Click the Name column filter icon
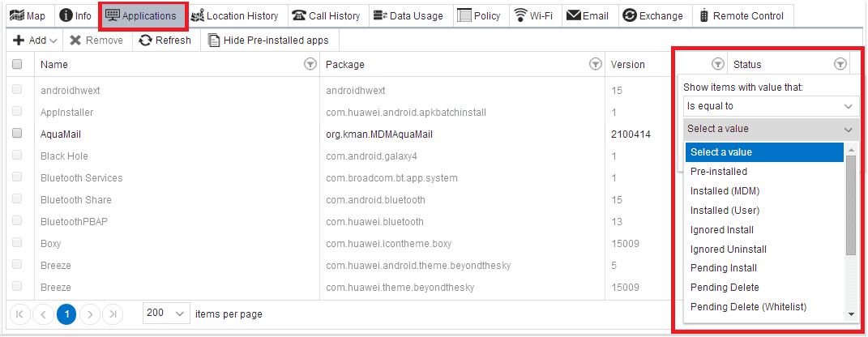The width and height of the screenshot is (868, 337). pyautogui.click(x=310, y=65)
